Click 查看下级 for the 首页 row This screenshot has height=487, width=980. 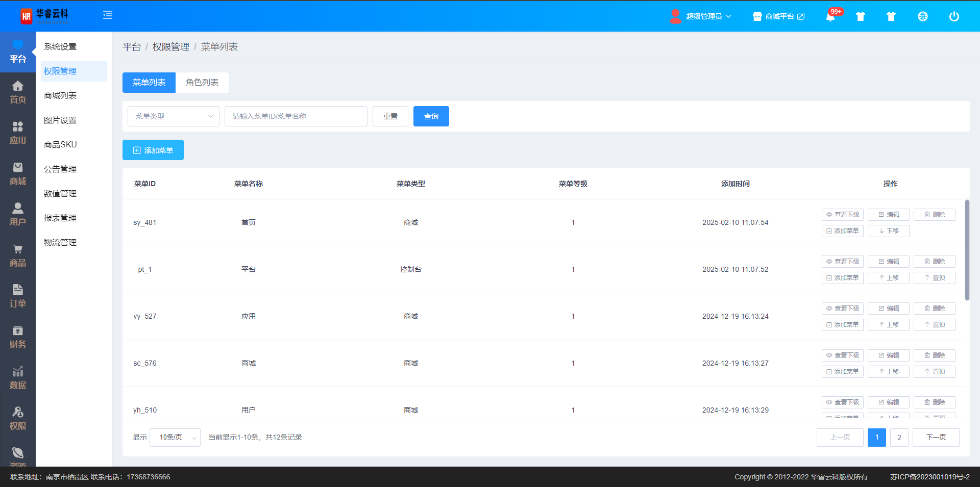(842, 215)
